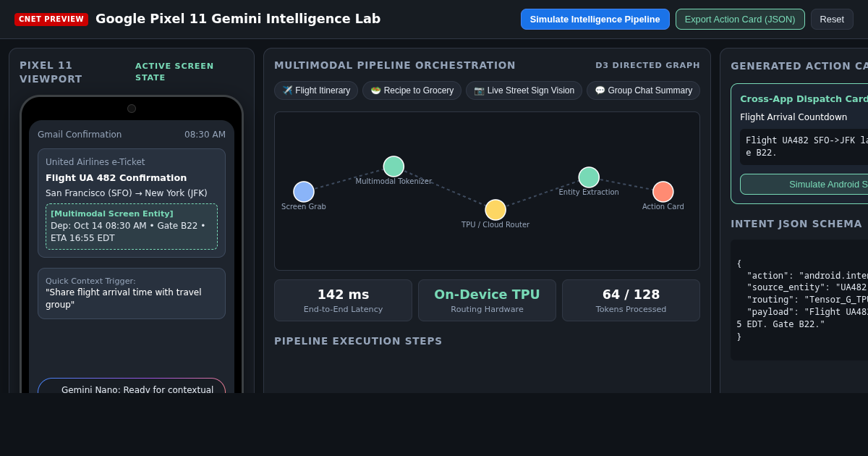Click the JSON action key line
This screenshot has width=868, height=456.
(x=807, y=276)
